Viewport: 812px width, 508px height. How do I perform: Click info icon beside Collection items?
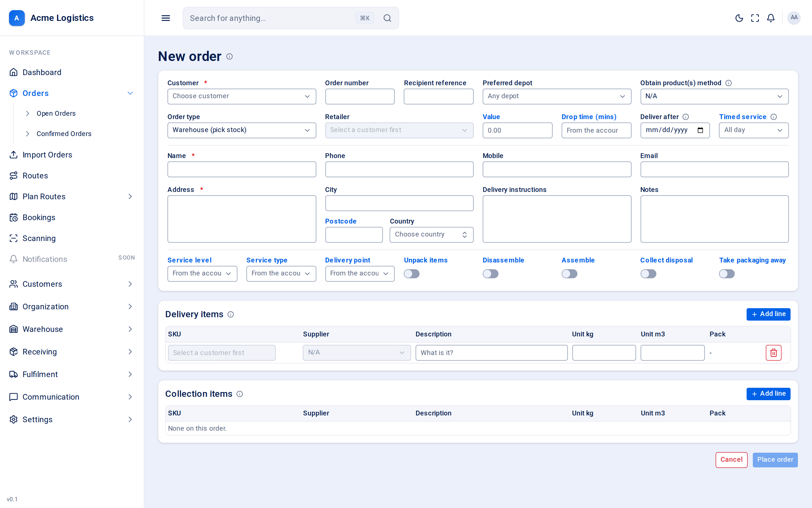point(240,394)
